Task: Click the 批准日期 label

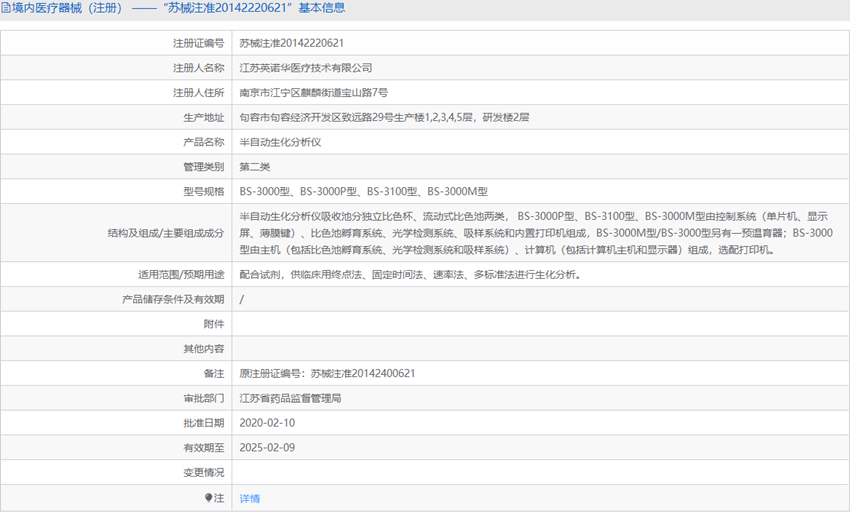Action: [x=203, y=423]
